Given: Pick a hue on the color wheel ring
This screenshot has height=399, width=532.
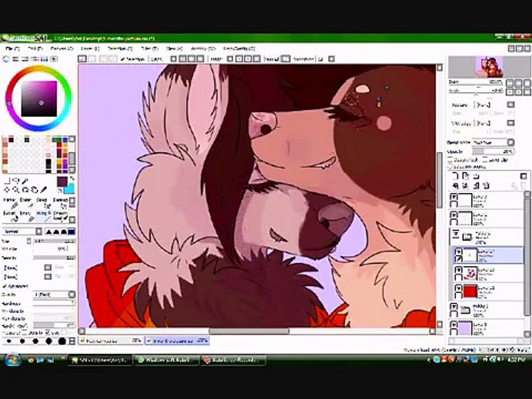Looking at the screenshot, I should point(38,99).
